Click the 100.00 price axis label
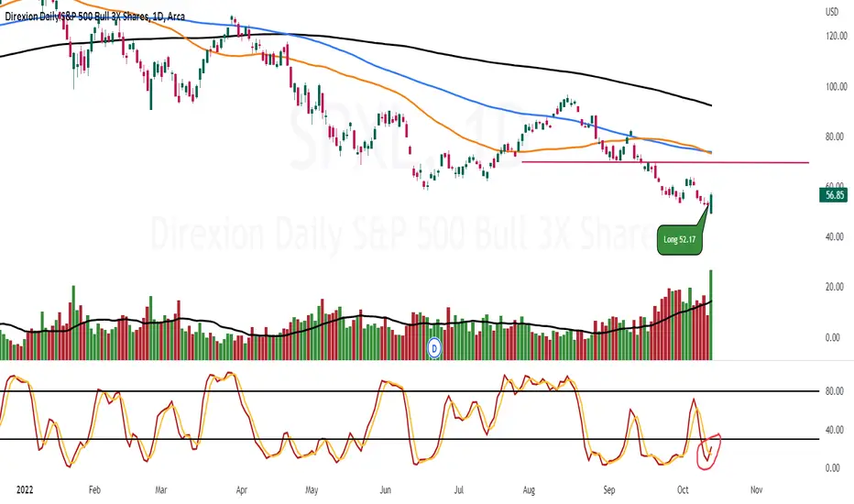 click(x=836, y=87)
